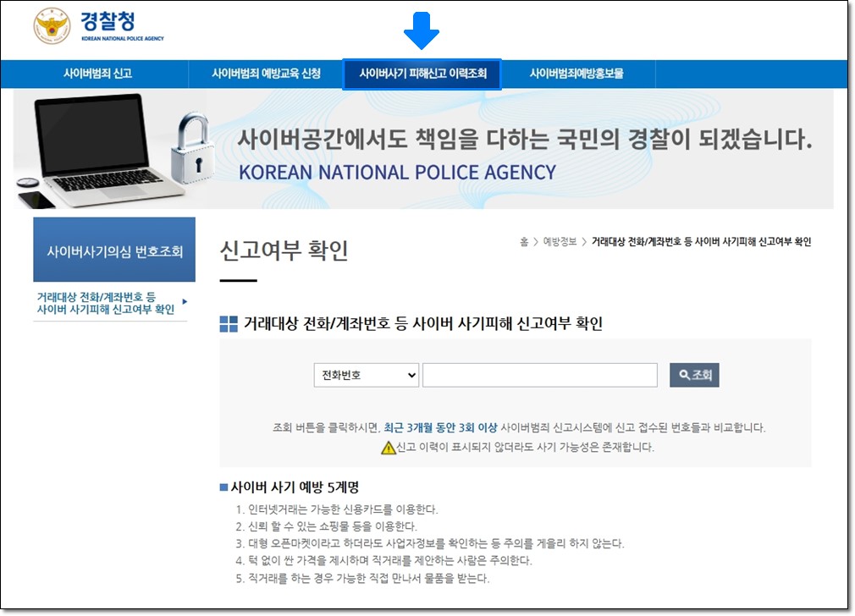This screenshot has width=855, height=616.
Task: Click the Korean National Police Agency emblem
Action: coord(52,26)
